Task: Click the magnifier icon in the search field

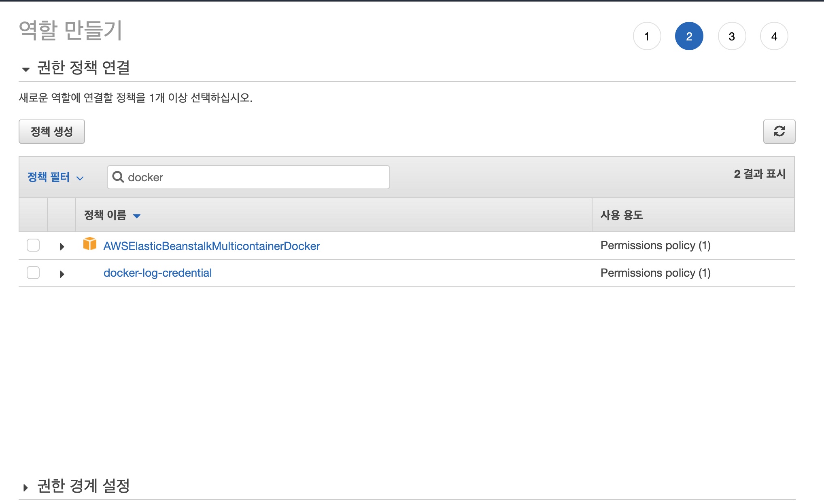Action: [118, 177]
